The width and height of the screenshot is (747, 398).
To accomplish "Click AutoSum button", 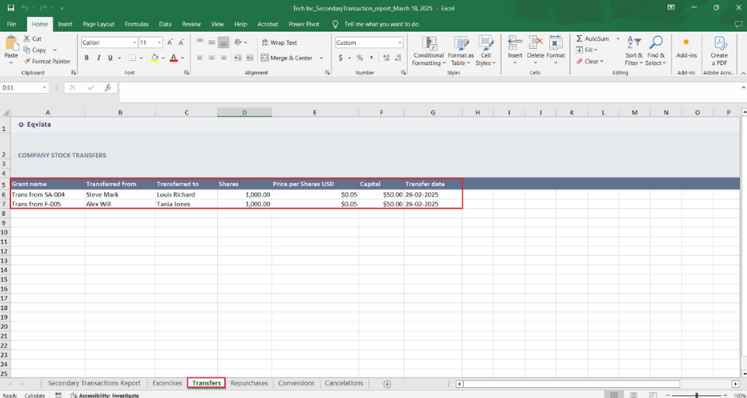I will point(593,39).
